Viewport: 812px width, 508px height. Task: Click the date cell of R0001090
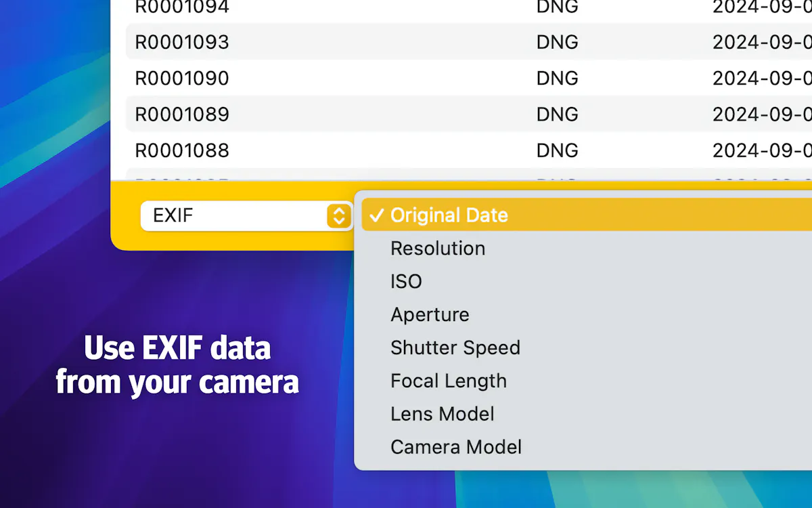point(762,78)
